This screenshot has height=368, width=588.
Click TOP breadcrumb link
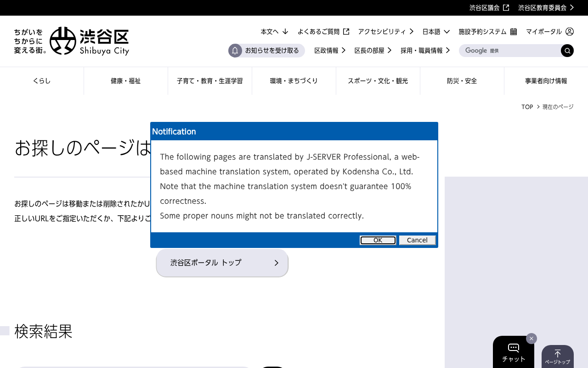pos(527,107)
